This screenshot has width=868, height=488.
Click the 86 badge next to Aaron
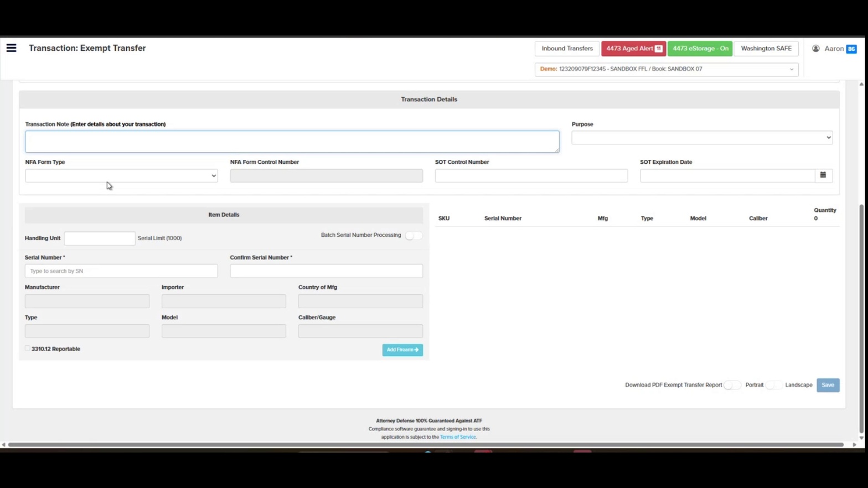(x=851, y=49)
